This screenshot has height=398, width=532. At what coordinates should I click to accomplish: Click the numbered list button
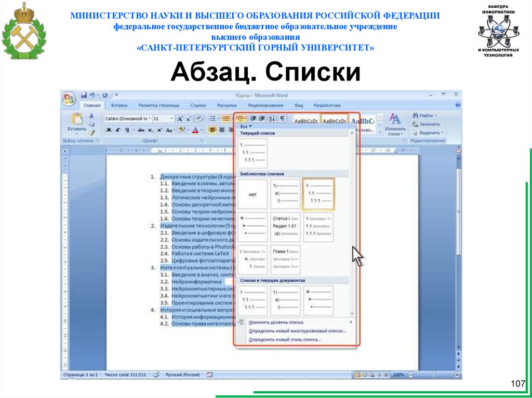tap(227, 119)
